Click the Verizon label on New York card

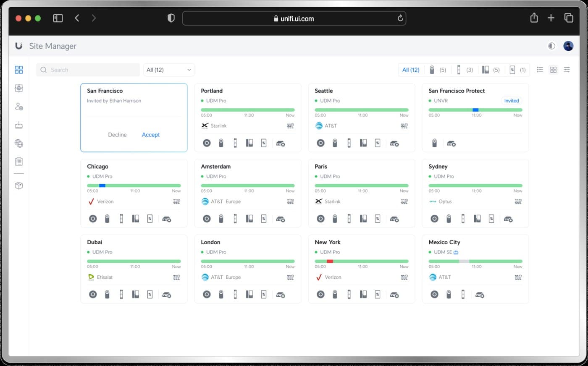click(333, 277)
